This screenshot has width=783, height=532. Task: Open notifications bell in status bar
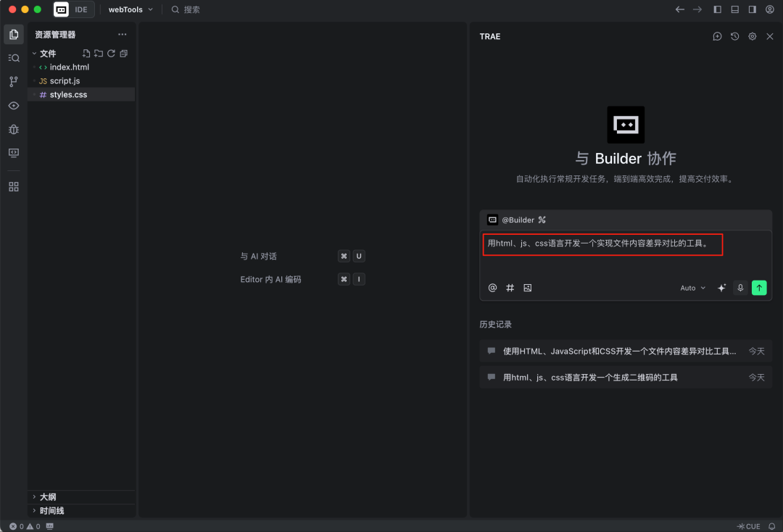pos(771,526)
